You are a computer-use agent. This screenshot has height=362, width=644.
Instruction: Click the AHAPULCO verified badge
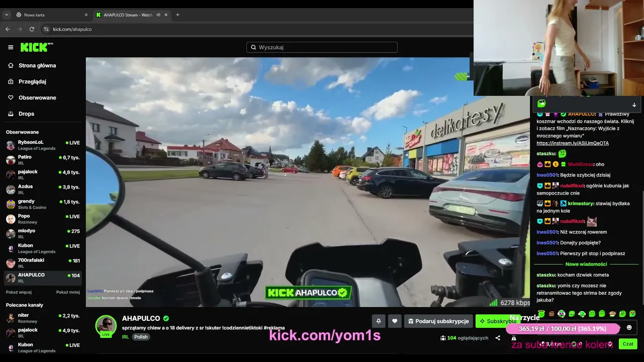(166, 318)
